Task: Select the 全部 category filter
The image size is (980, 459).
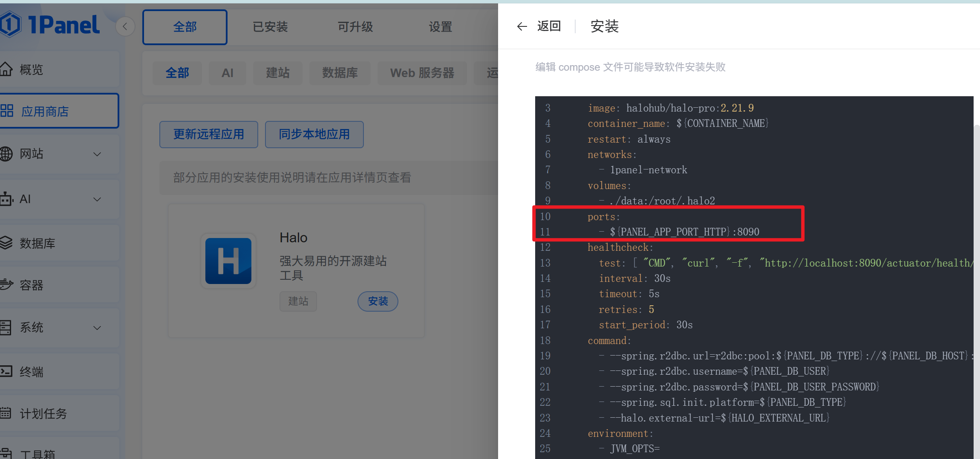Action: (177, 73)
